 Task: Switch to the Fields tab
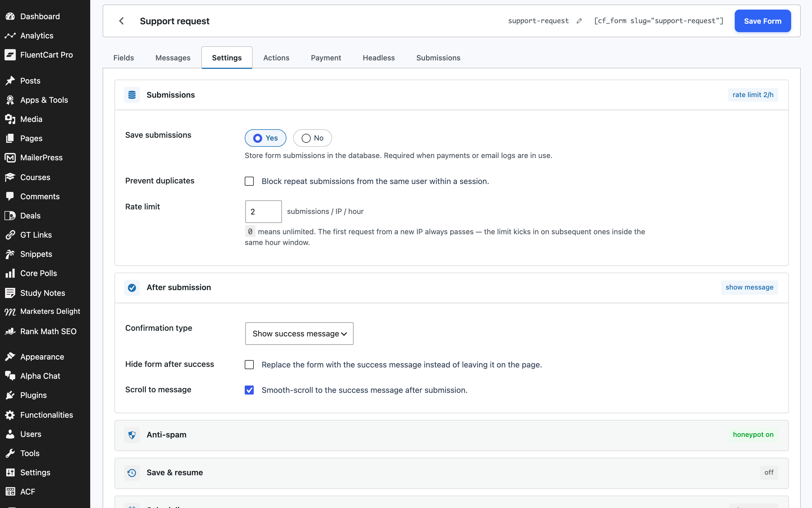coord(123,58)
